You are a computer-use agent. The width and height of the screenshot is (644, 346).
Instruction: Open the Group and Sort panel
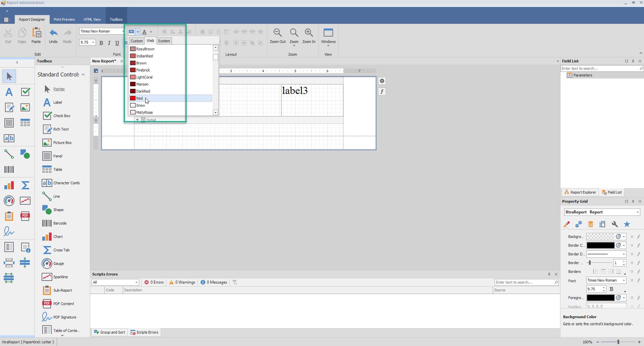109,332
